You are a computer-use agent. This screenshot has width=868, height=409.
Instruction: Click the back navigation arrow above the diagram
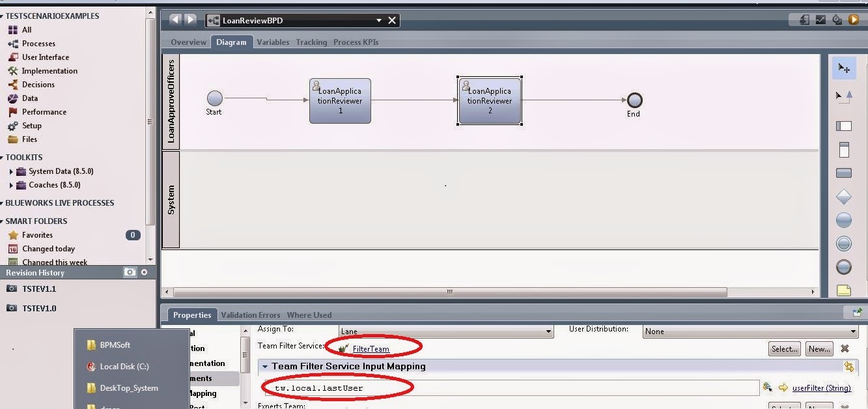[174, 20]
